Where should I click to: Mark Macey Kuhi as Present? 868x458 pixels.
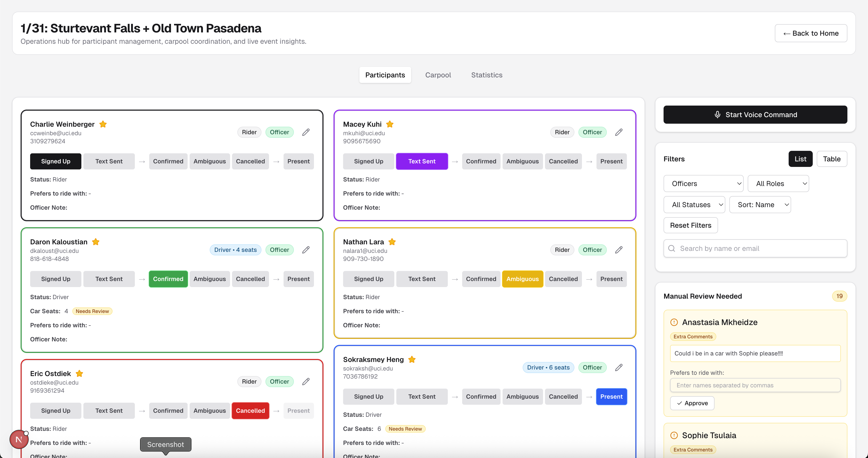coord(611,161)
